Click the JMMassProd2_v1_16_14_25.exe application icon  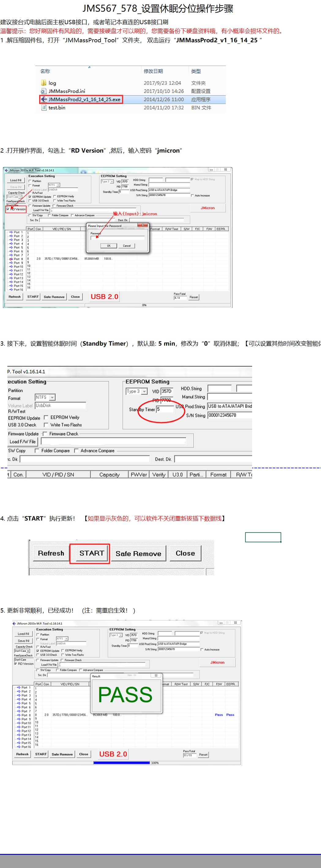(x=44, y=99)
